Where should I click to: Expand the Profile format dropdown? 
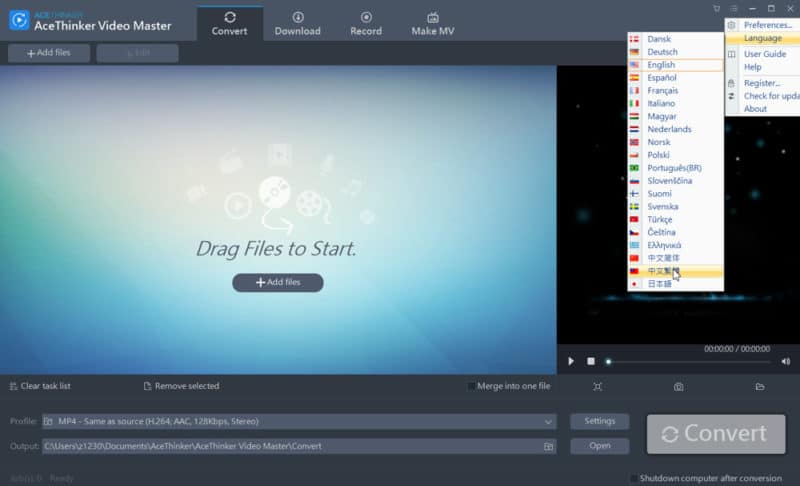548,422
